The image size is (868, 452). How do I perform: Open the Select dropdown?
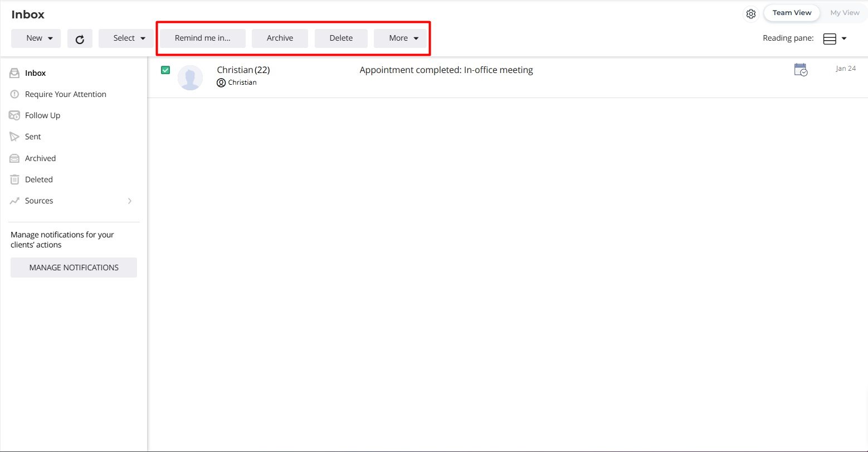pos(126,38)
